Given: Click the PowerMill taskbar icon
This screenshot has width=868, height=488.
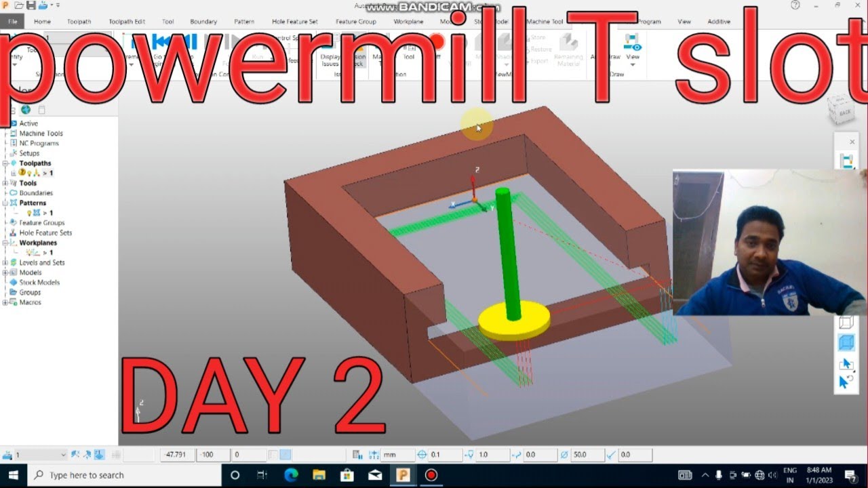Looking at the screenshot, I should [x=403, y=475].
